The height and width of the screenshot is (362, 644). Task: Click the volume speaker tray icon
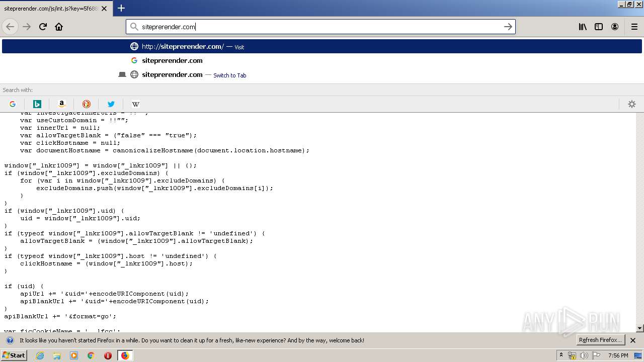click(584, 355)
